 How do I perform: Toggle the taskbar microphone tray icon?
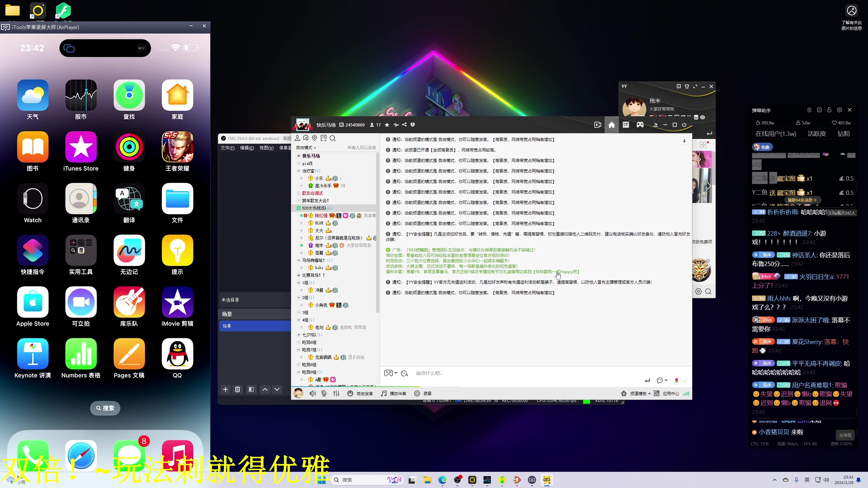point(796,480)
